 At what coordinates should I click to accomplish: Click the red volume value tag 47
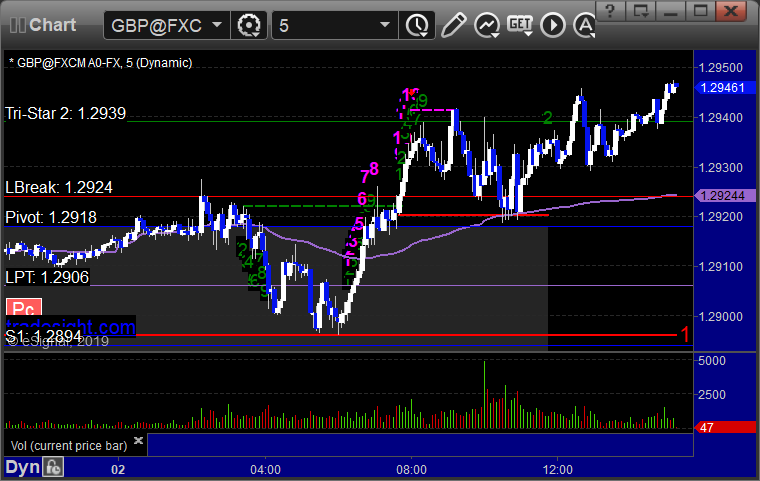pos(725,427)
